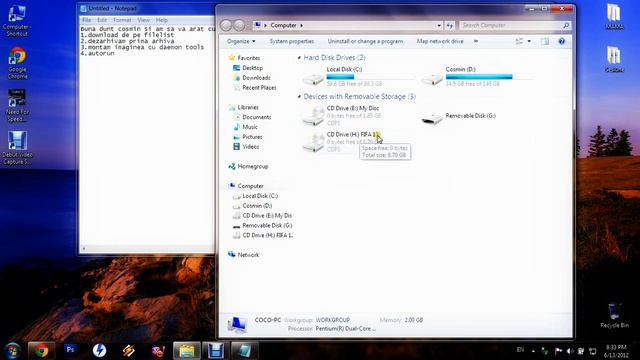Open the Explorer Help question mark icon
This screenshot has width=640, height=360.
[x=562, y=41]
